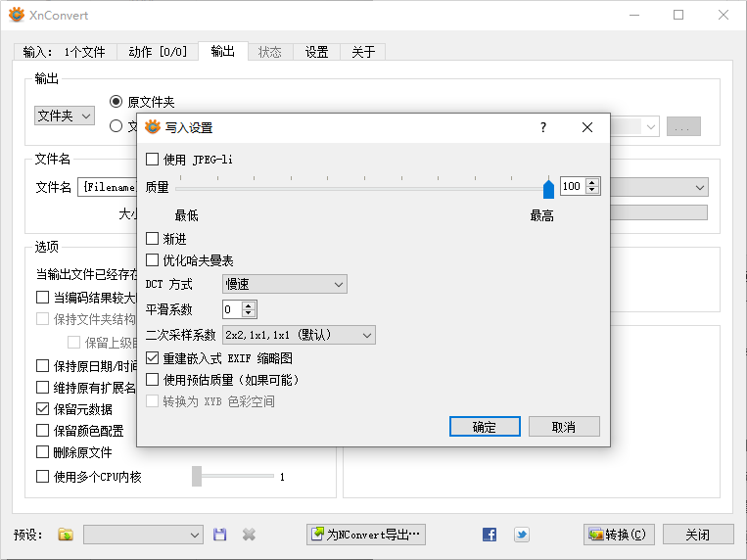Click the save preset floppy disk icon
The width and height of the screenshot is (747, 560).
219,535
